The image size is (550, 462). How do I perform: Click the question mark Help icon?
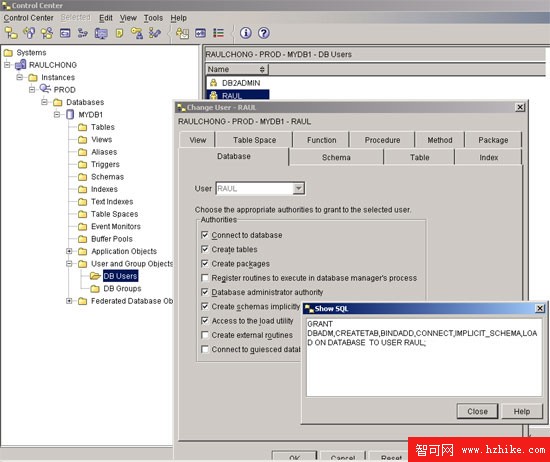264,33
